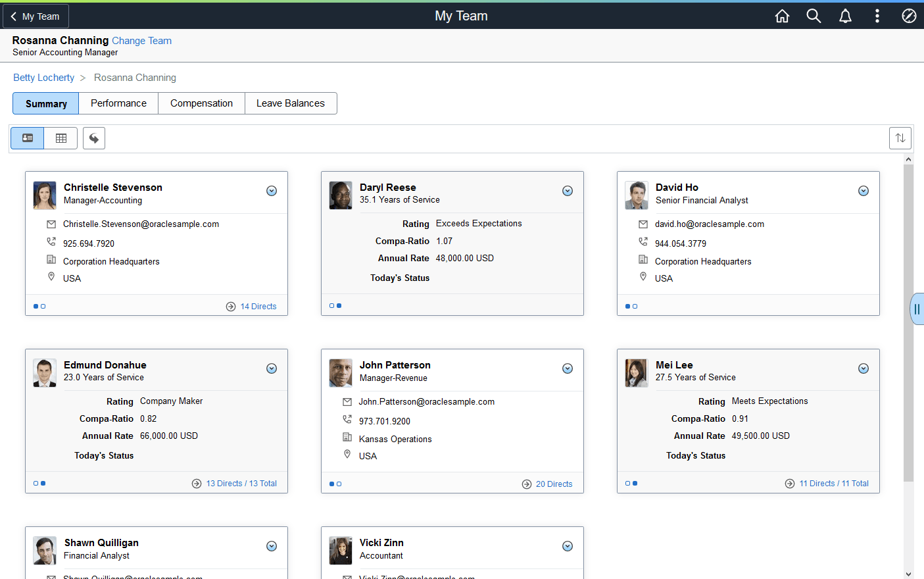Click the sort team members icon

click(900, 138)
